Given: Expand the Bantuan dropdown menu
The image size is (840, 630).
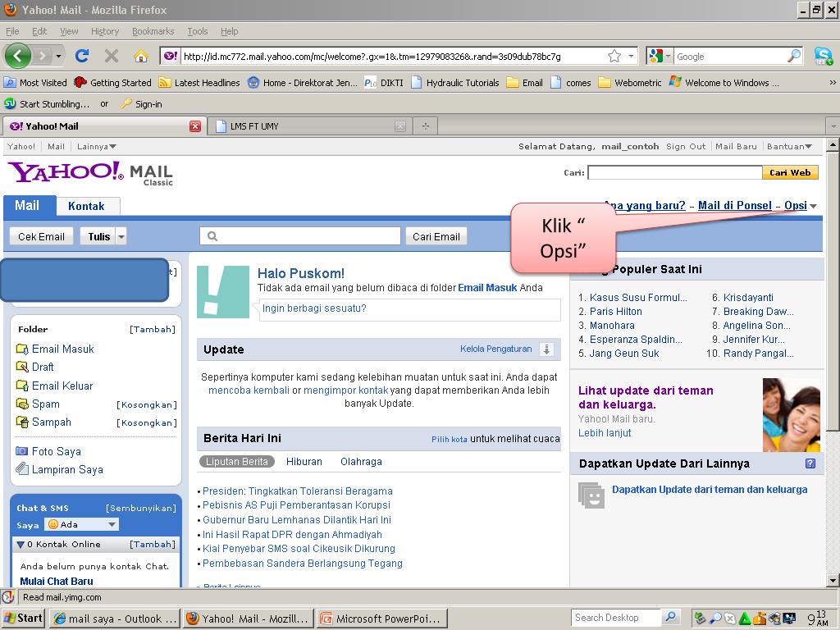Looking at the screenshot, I should [x=790, y=146].
